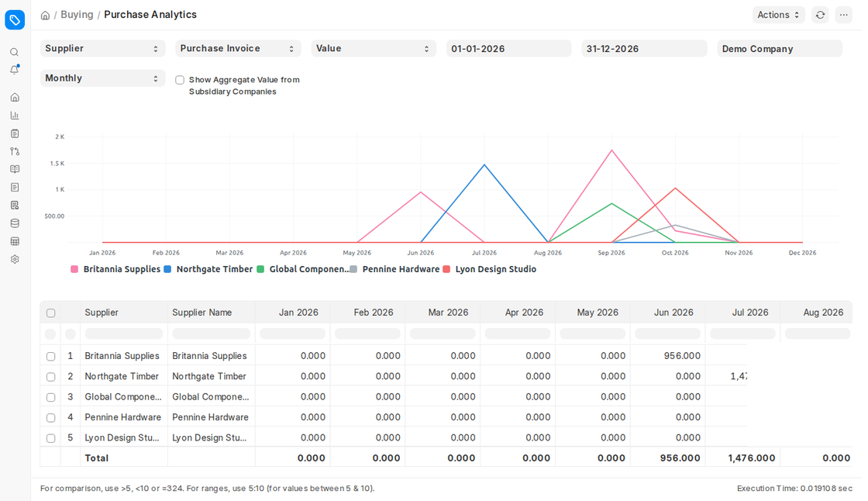Toggle Northgate Timber blue legend swatch
Screen dimensions: 868x501
[167, 269]
